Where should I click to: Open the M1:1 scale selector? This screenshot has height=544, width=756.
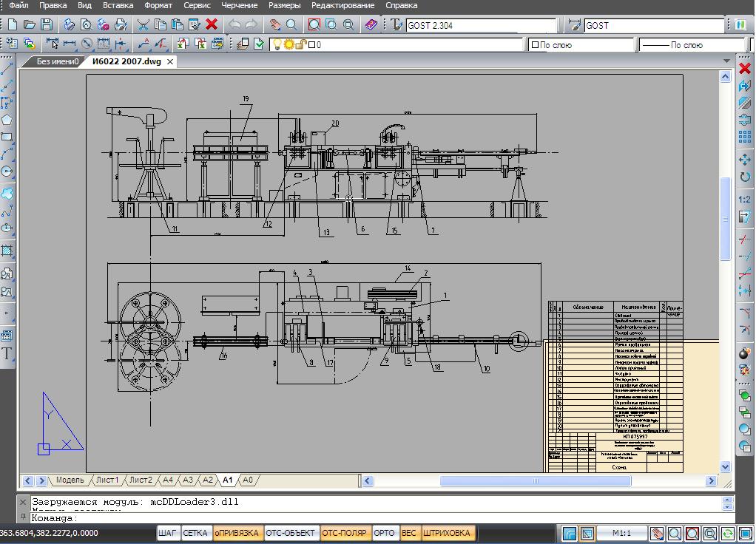[x=621, y=533]
